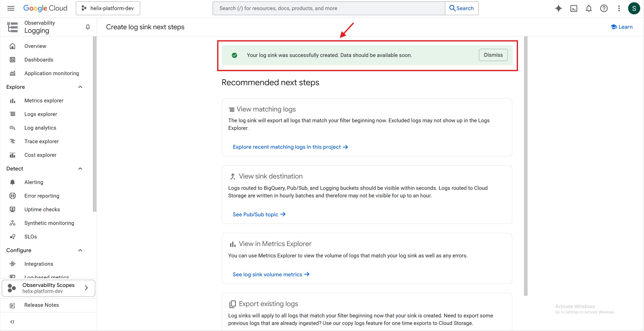Click the three-dot settings menu icon
Viewport: 644px width, 331px height.
(x=619, y=8)
